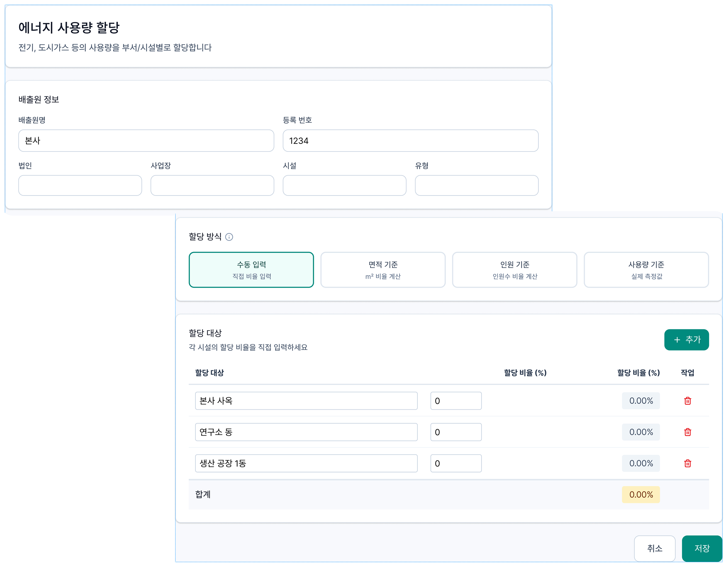The image size is (728, 566).
Task: Click the empty 사업장 input field
Action: click(212, 185)
